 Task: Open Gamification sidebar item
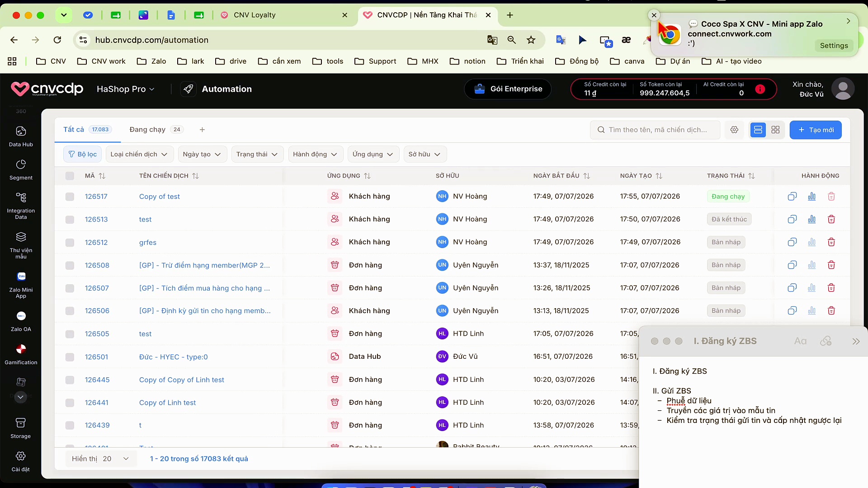click(x=21, y=355)
